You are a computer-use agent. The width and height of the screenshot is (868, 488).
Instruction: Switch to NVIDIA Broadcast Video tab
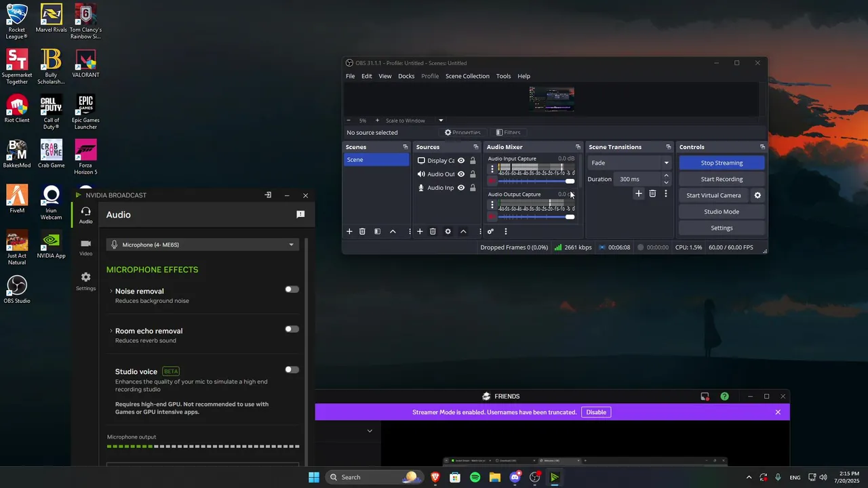click(x=85, y=247)
